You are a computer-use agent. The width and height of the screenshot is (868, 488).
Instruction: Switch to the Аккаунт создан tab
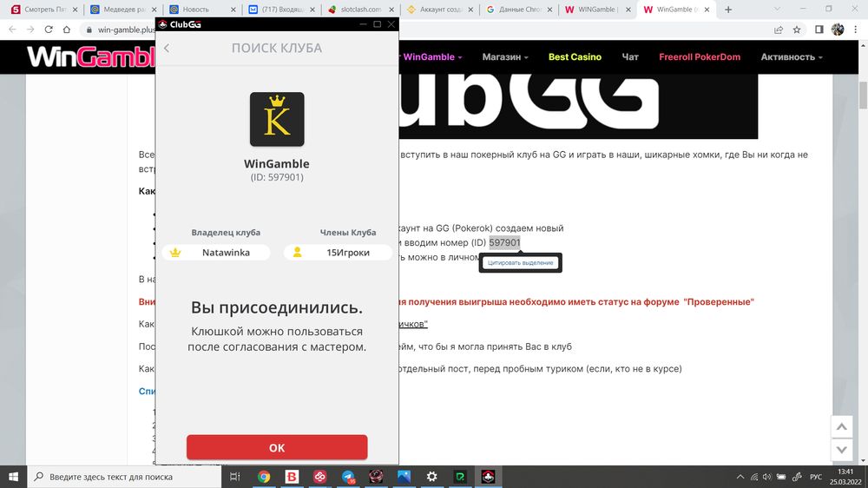(440, 10)
